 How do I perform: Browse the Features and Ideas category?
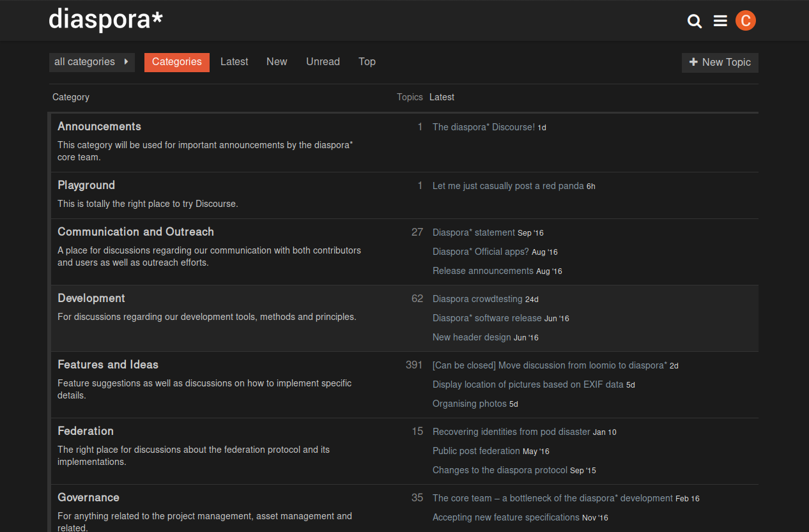tap(108, 365)
